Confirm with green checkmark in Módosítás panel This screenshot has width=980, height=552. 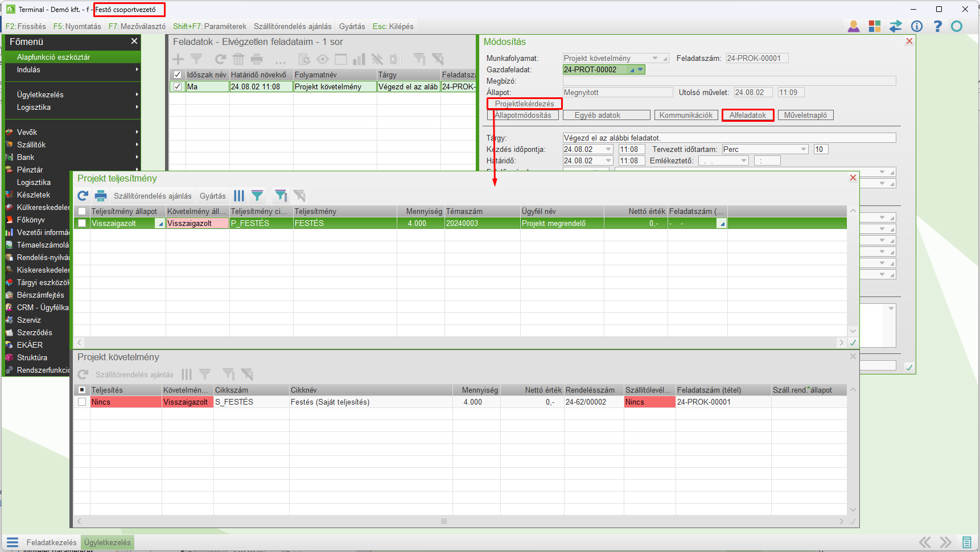pyautogui.click(x=909, y=368)
